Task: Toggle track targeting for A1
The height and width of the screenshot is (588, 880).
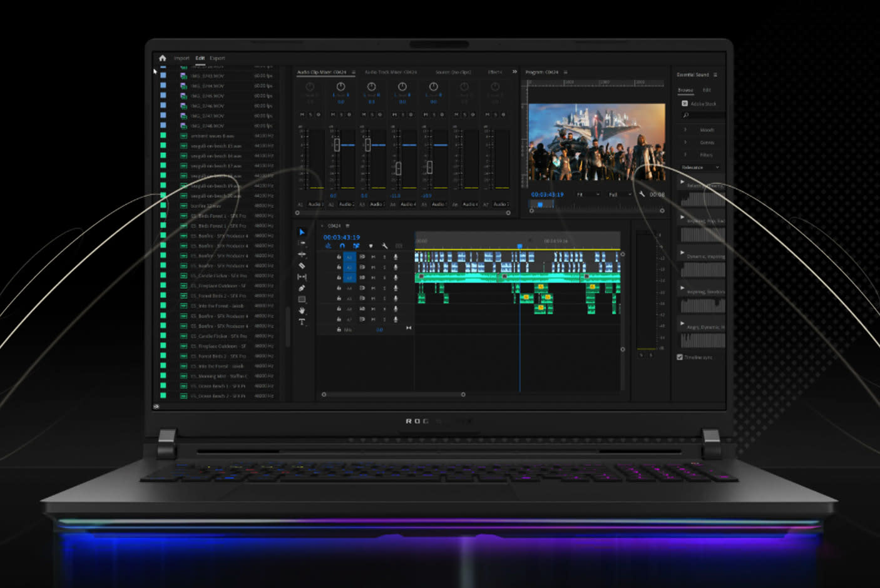Action: (x=349, y=257)
